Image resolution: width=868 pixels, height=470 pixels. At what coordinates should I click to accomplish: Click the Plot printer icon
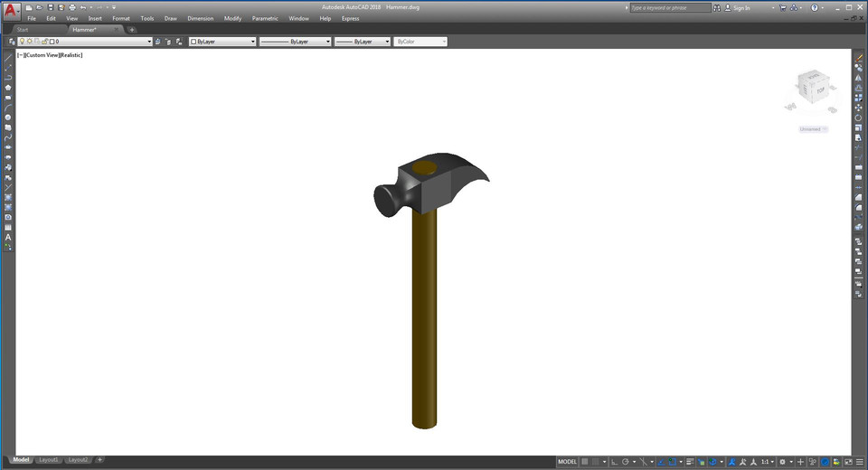[72, 8]
